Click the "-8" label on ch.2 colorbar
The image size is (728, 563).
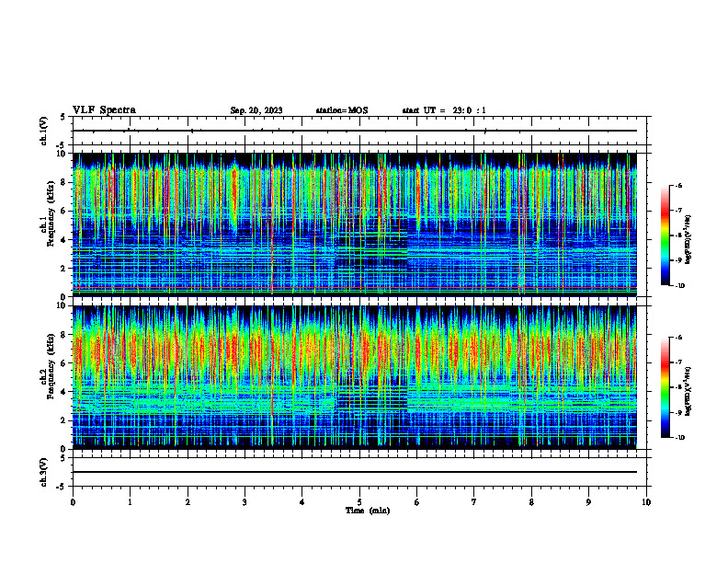[x=678, y=387]
